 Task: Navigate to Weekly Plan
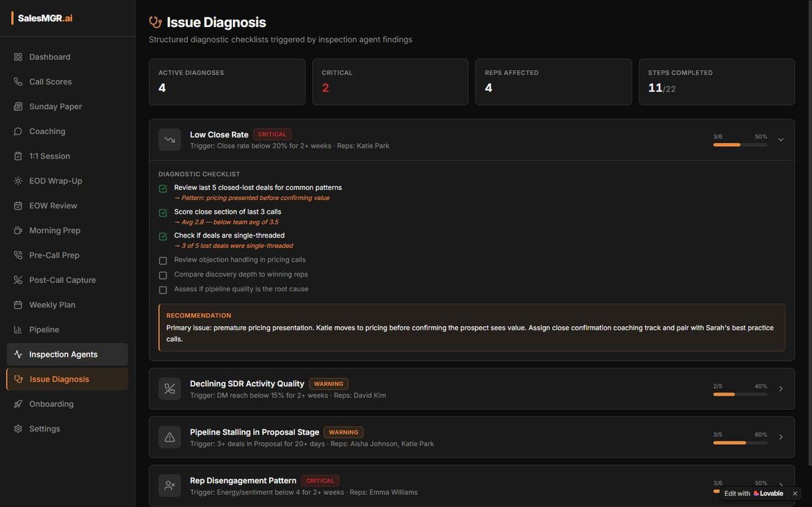pos(67,305)
